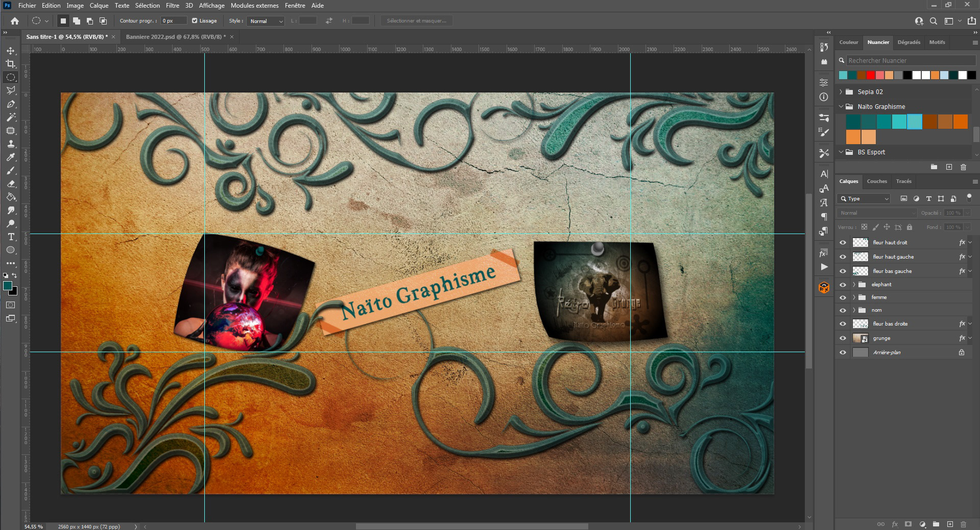The height and width of the screenshot is (530, 980).
Task: Pick the dark orange swatch in Naïto Graphisme group
Action: point(929,122)
